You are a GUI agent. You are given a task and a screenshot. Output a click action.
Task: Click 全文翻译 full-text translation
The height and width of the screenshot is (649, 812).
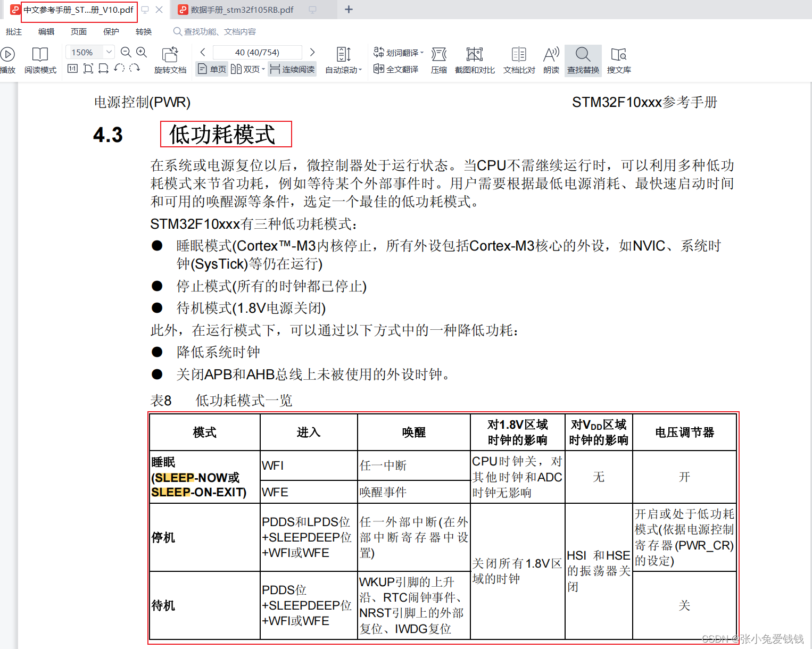(x=396, y=69)
